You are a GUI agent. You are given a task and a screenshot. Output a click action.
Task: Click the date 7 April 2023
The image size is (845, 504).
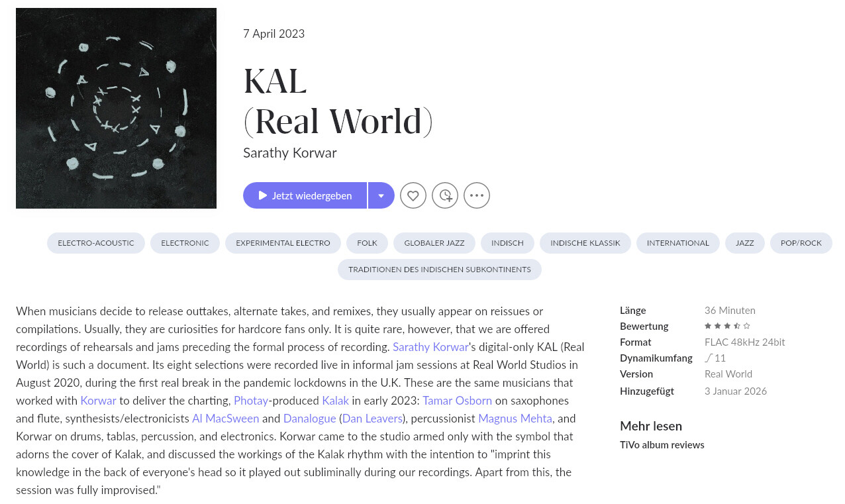(274, 34)
